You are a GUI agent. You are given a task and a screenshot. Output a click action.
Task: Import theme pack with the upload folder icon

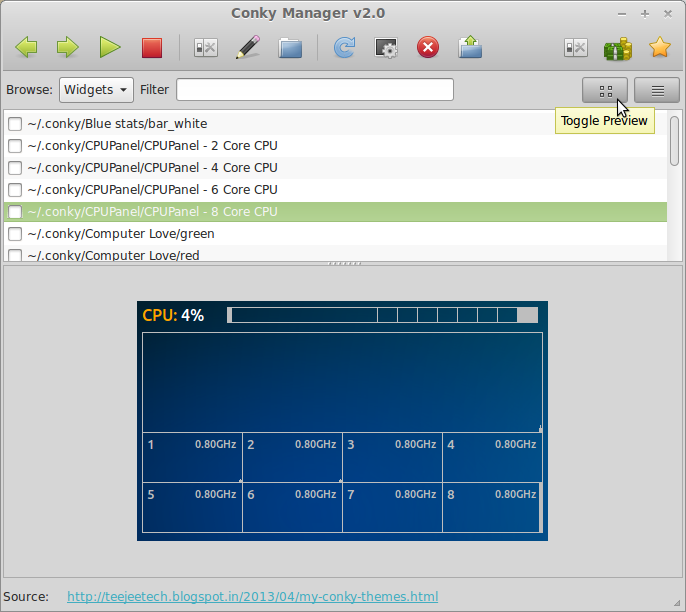click(470, 47)
